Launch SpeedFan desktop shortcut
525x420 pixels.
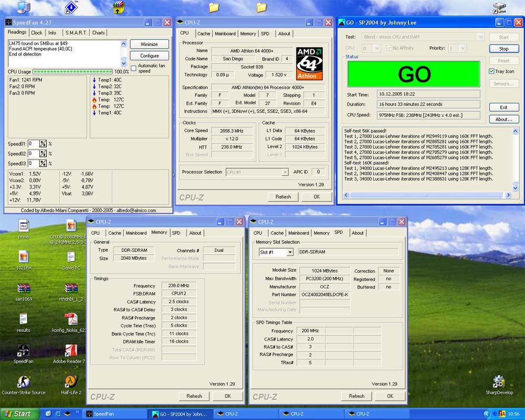tap(24, 350)
